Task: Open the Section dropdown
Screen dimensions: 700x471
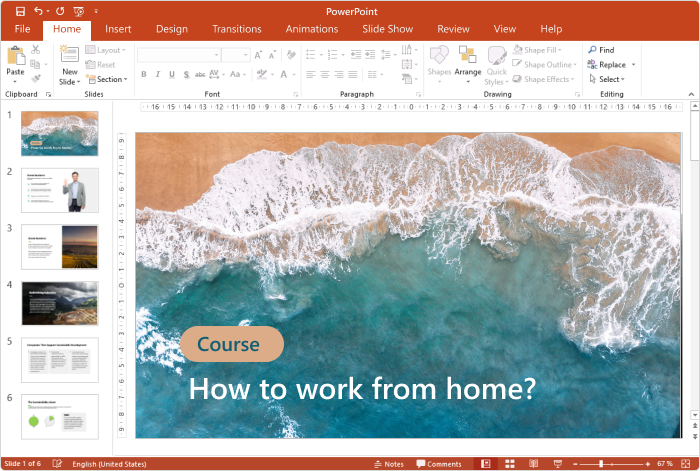Action: tap(106, 79)
